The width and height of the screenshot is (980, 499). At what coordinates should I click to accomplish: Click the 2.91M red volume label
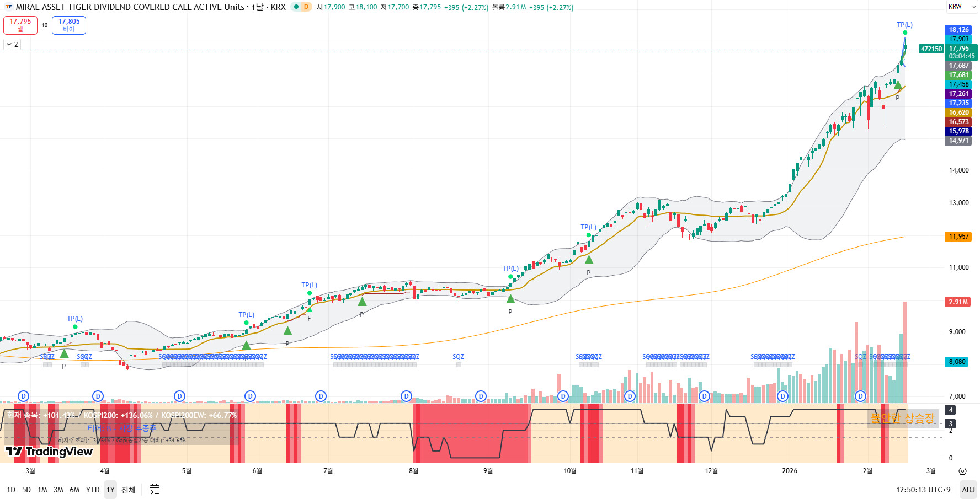click(x=958, y=302)
